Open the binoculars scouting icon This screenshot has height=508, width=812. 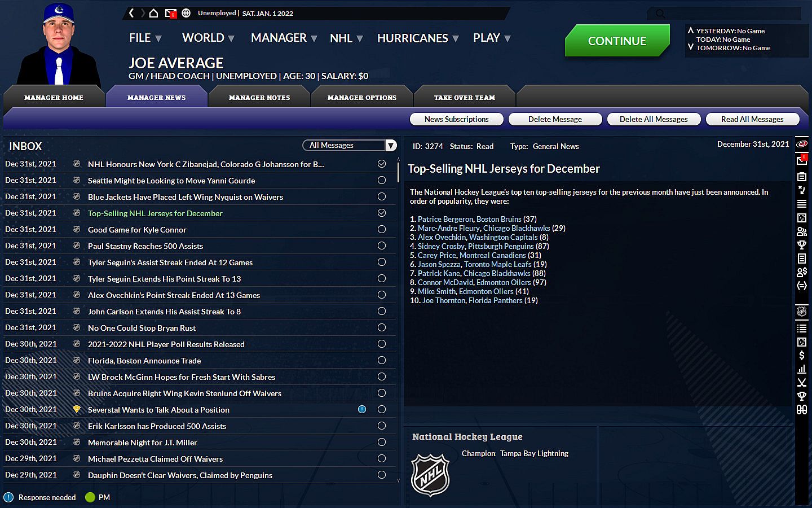pyautogui.click(x=801, y=410)
